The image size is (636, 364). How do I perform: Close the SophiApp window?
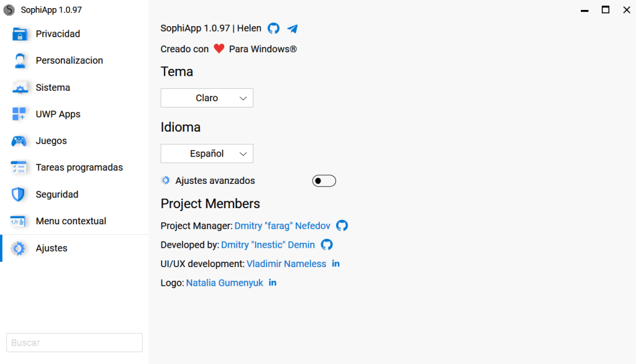(627, 10)
